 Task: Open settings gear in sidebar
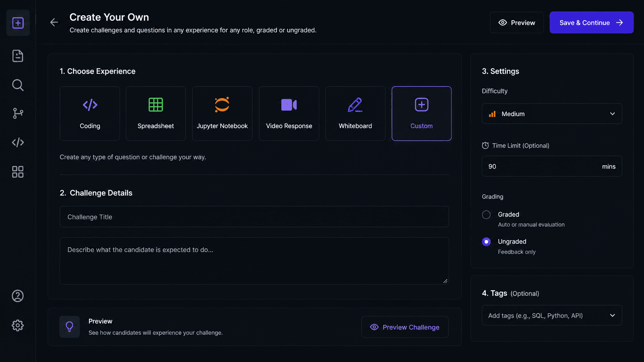[x=18, y=325]
